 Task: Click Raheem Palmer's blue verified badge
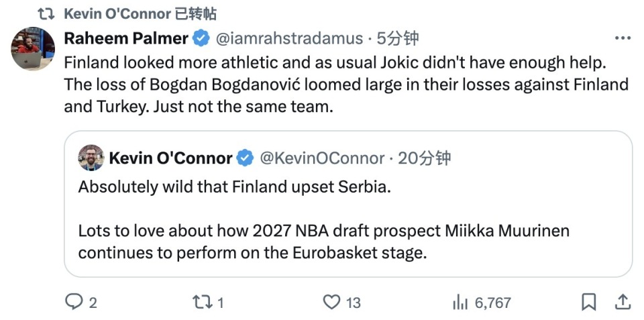click(201, 39)
